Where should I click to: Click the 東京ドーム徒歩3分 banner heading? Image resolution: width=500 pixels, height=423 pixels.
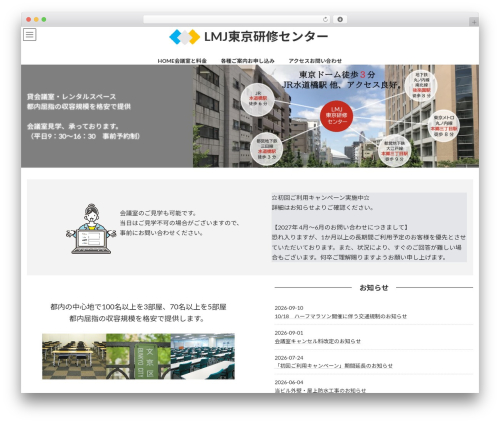[337, 74]
